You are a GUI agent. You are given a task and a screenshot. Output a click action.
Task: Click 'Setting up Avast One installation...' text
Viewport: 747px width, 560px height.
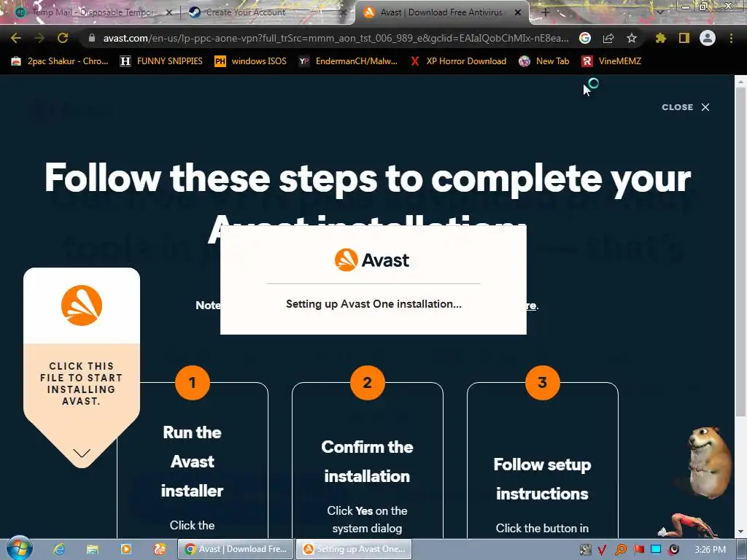[x=373, y=304]
